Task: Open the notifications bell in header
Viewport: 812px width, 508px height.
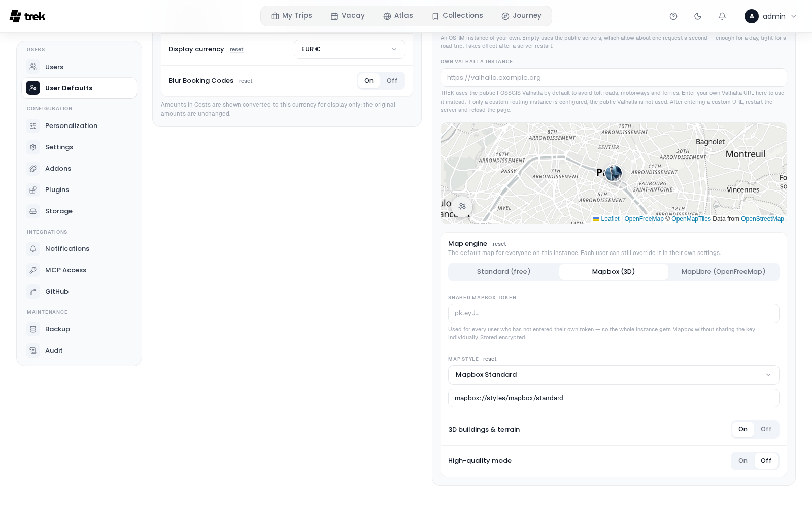Action: 722,16
